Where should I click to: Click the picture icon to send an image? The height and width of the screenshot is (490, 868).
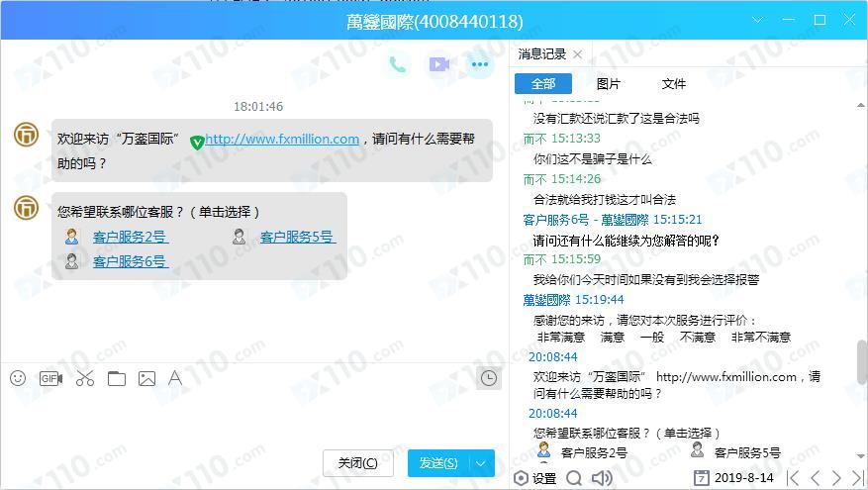(146, 378)
